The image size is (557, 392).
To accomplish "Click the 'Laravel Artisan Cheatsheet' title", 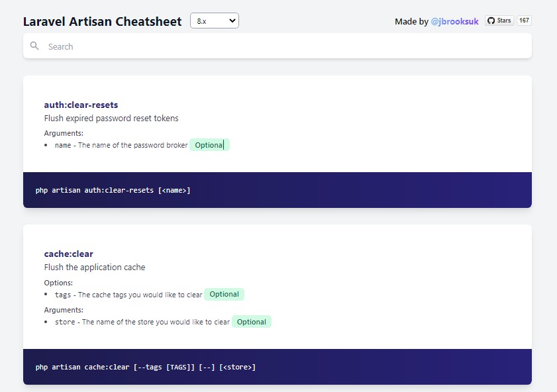I will pos(102,22).
